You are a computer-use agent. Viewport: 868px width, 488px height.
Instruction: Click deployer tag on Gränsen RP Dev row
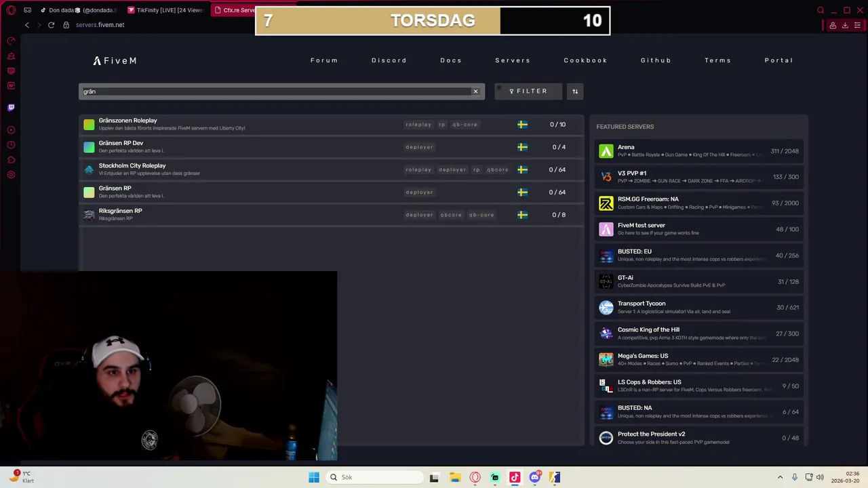419,147
